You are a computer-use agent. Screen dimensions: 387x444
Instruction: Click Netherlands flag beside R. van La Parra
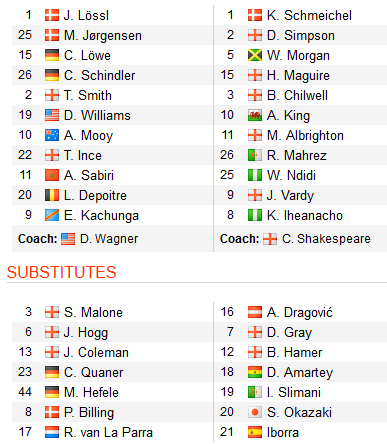coord(52,432)
